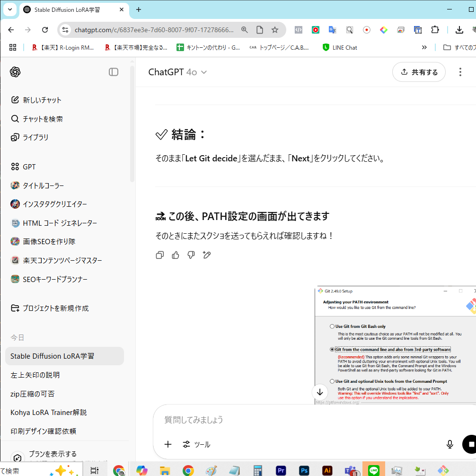Click the scroll-to-bottom arrow button
The image size is (476, 476).
(x=320, y=392)
